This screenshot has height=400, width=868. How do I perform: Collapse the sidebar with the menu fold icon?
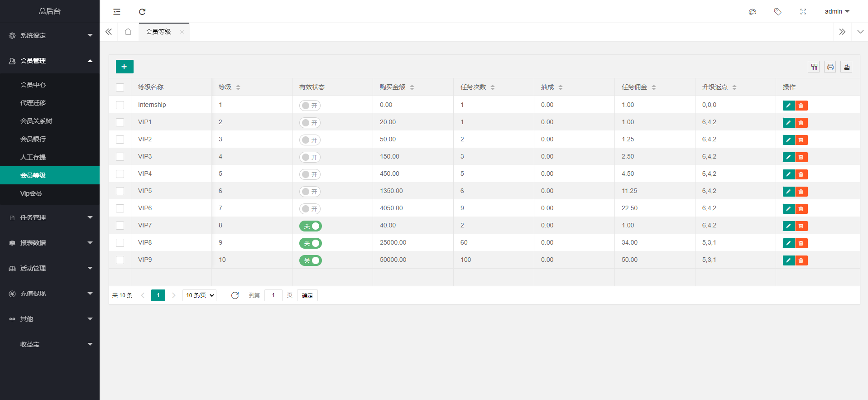(117, 12)
